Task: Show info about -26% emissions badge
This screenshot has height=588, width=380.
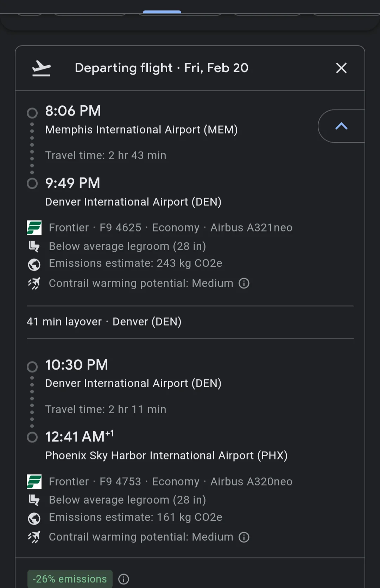Action: coord(123,579)
